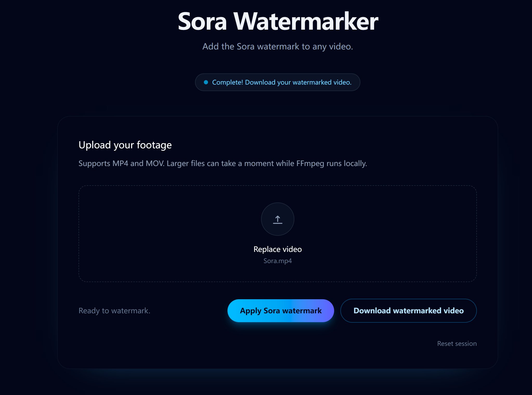Click the "Ready to watermark." status text
The height and width of the screenshot is (395, 532).
point(114,310)
